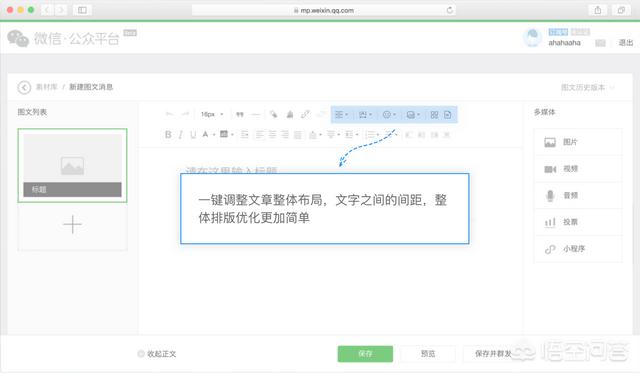The height and width of the screenshot is (373, 640).
Task: Click the mini program icon beside 小程序
Action: point(550,249)
